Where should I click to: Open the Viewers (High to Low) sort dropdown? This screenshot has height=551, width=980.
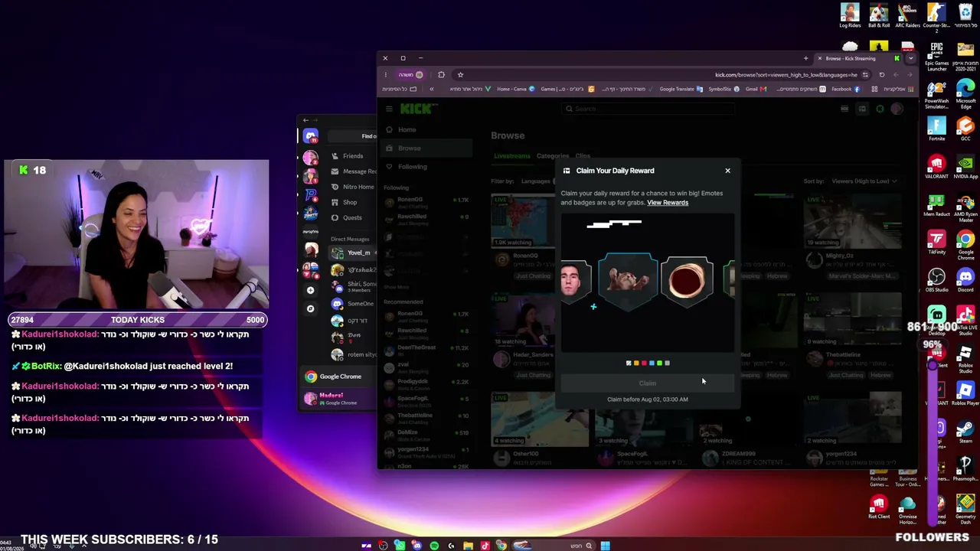point(864,181)
